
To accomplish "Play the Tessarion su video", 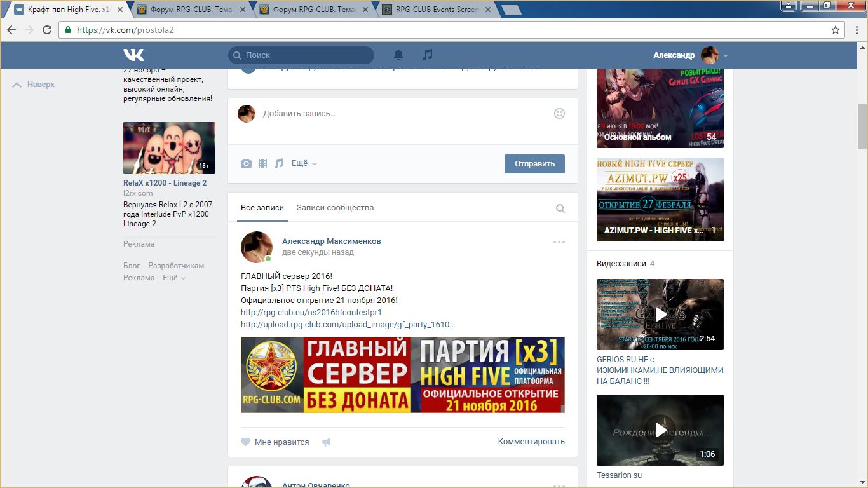I will [x=660, y=430].
